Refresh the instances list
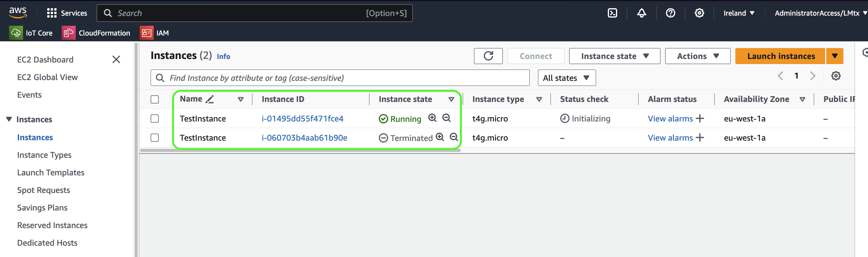868x257 pixels. [488, 56]
